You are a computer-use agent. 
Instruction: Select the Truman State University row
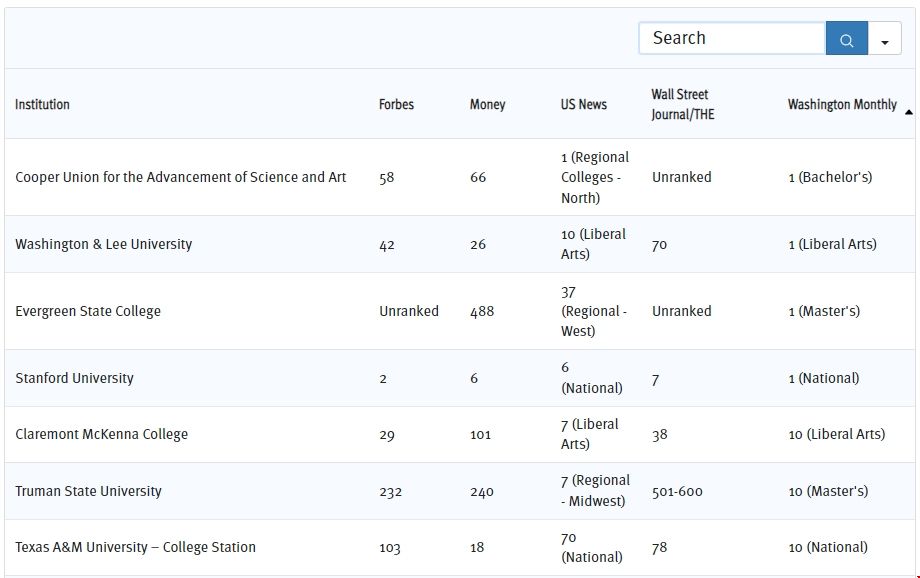88,491
